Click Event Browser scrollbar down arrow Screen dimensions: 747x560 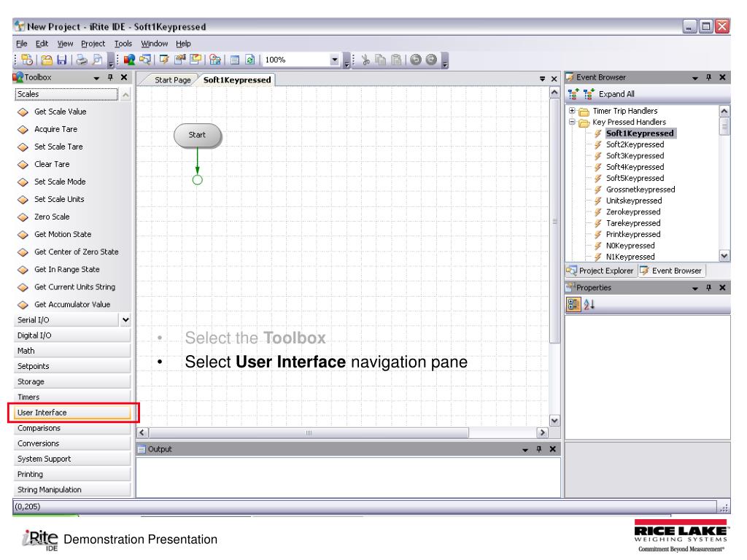point(724,256)
